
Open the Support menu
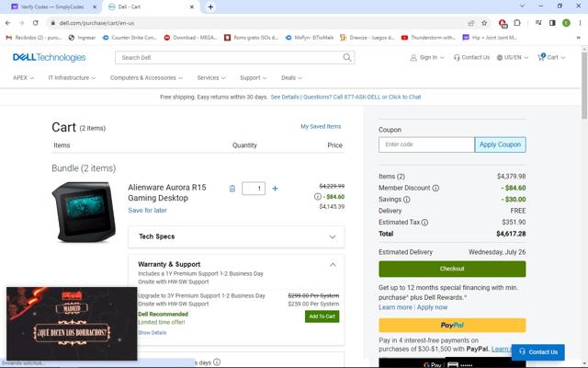point(254,77)
